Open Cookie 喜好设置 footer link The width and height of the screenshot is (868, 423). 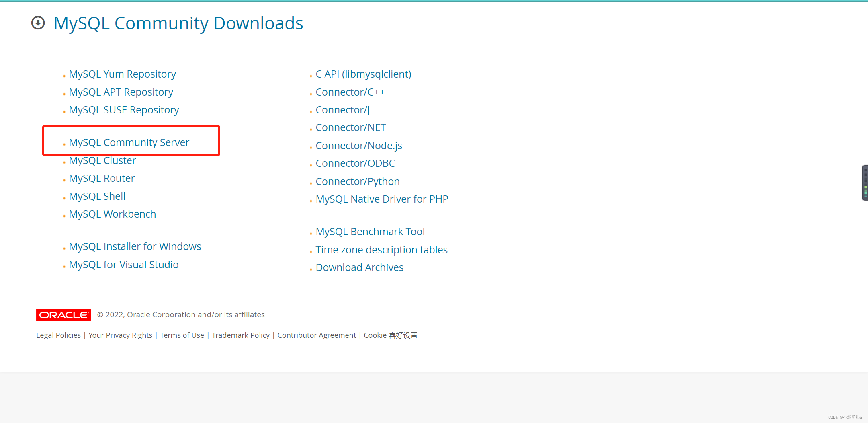[391, 335]
